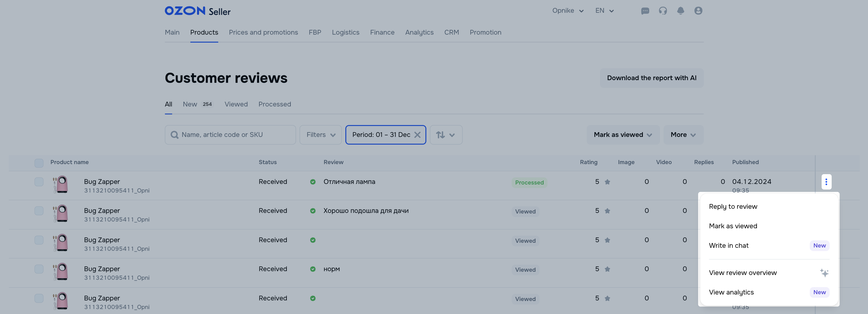Click Download the report with AI
This screenshot has height=314, width=868.
[651, 78]
